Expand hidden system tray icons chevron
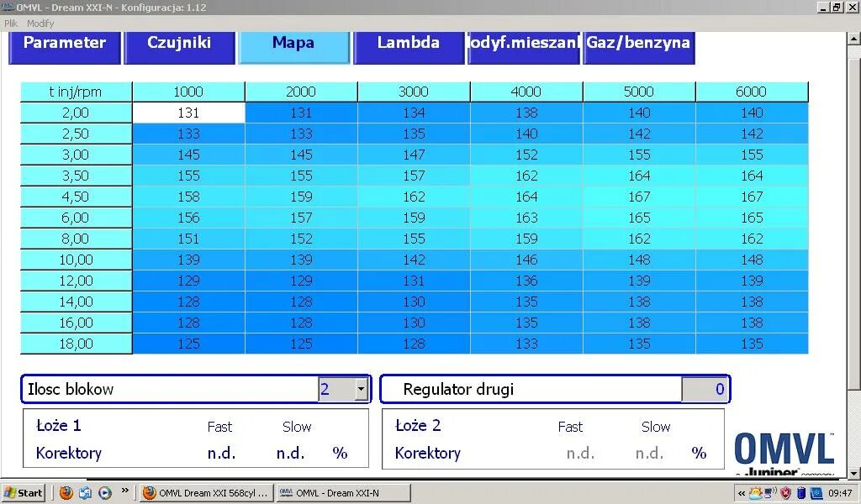The image size is (861, 504). click(742, 493)
